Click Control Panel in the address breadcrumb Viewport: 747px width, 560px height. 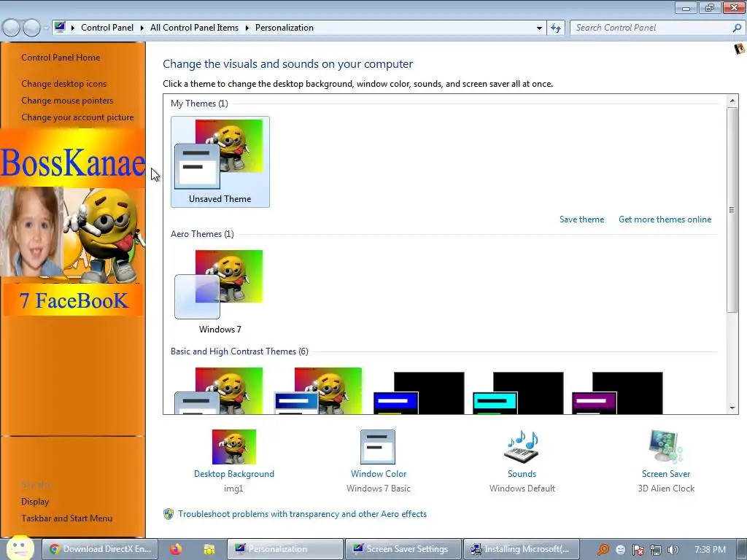[107, 28]
